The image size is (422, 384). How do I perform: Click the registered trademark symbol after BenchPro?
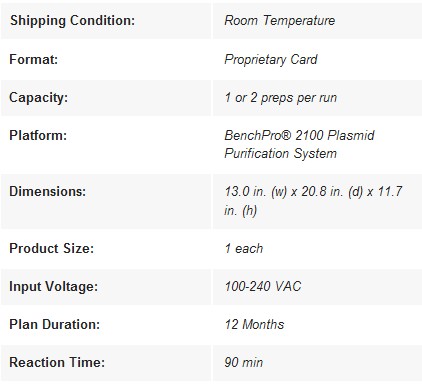point(287,135)
